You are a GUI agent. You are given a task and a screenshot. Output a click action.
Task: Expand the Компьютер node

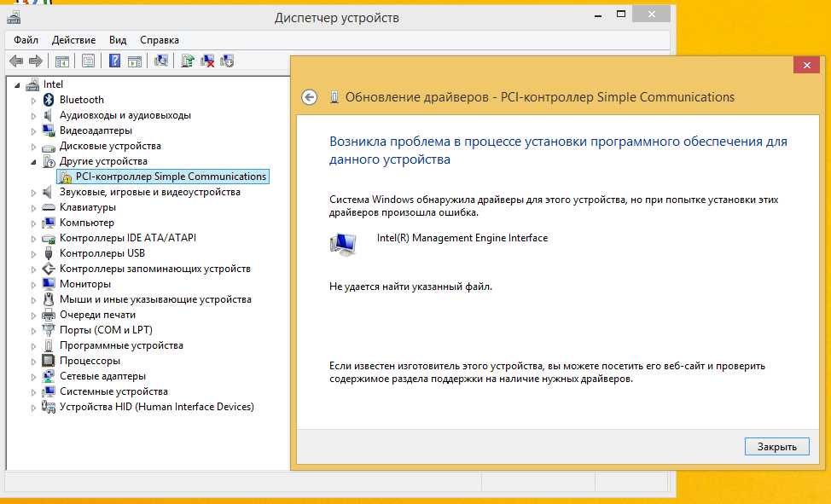click(x=33, y=223)
